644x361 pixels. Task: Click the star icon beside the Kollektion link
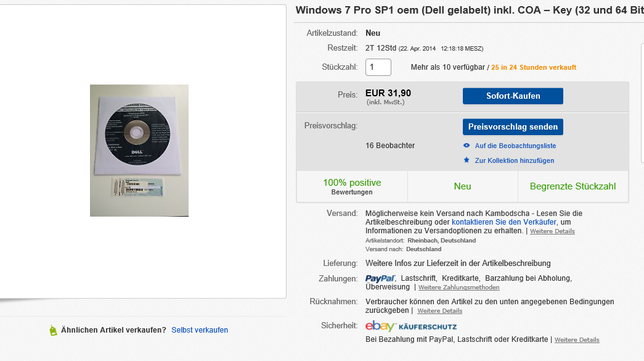(467, 160)
